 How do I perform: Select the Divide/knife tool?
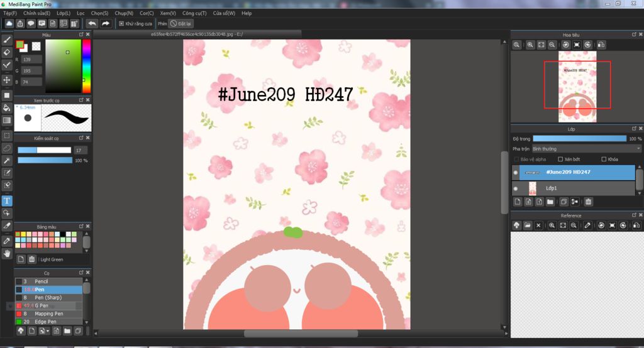click(6, 226)
